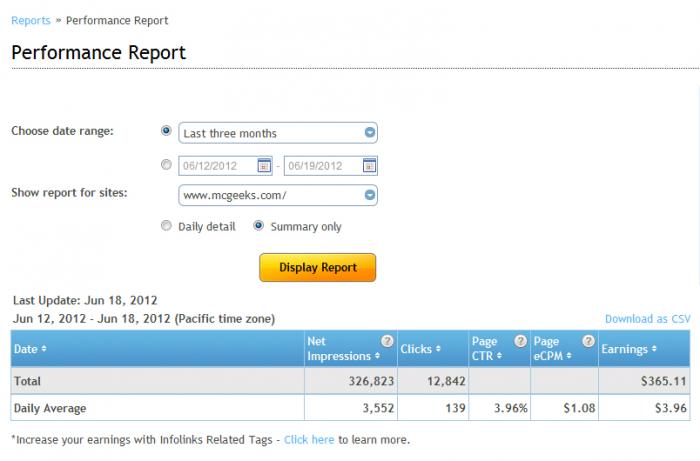Choose the Daily detail radio option
This screenshot has height=461, width=700.
pos(166,225)
